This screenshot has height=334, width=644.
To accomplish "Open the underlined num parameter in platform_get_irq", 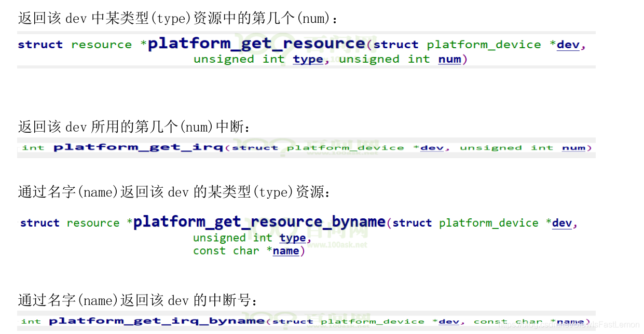I will click(x=573, y=148).
